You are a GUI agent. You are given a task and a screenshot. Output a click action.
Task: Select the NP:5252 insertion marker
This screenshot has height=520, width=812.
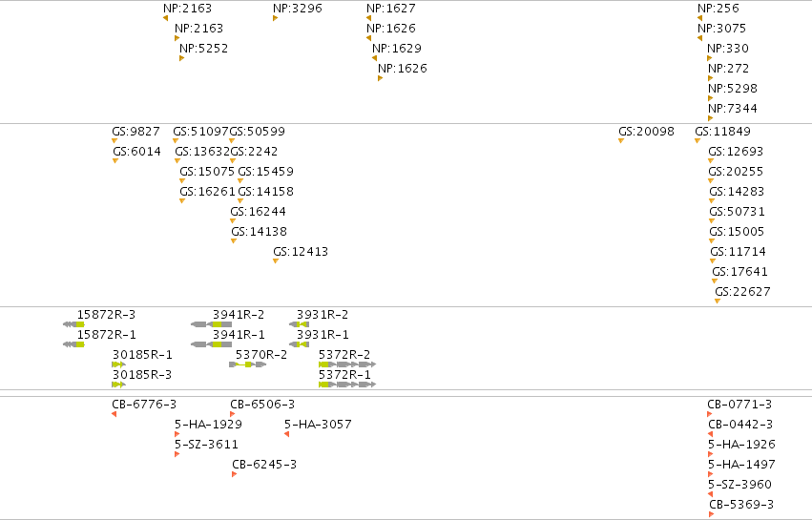181,58
